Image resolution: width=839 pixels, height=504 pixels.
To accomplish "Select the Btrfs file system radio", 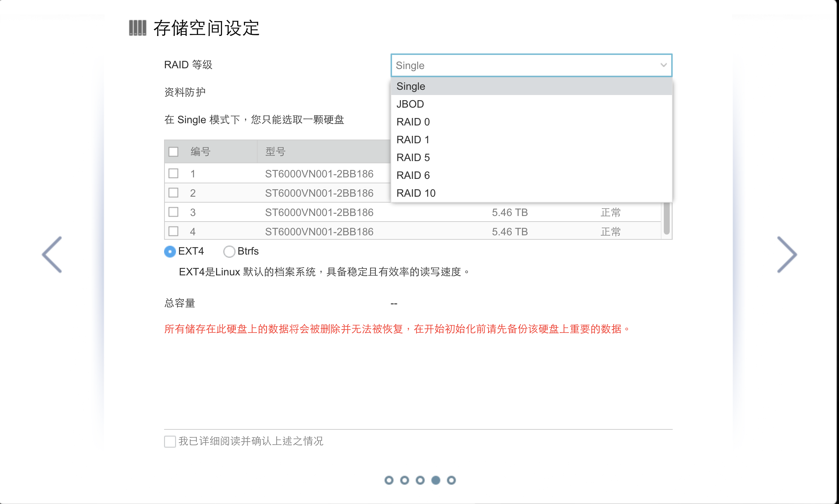I will click(229, 252).
